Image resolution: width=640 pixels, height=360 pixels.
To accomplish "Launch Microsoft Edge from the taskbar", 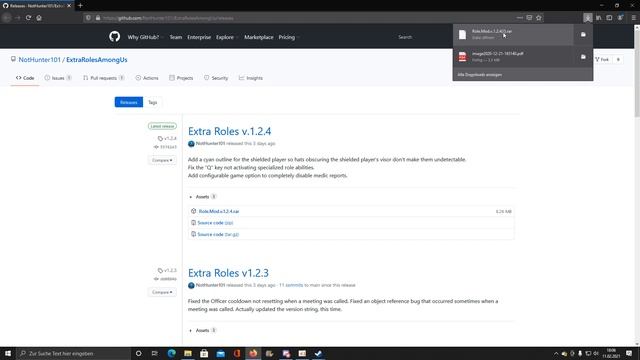I will [x=171, y=353].
